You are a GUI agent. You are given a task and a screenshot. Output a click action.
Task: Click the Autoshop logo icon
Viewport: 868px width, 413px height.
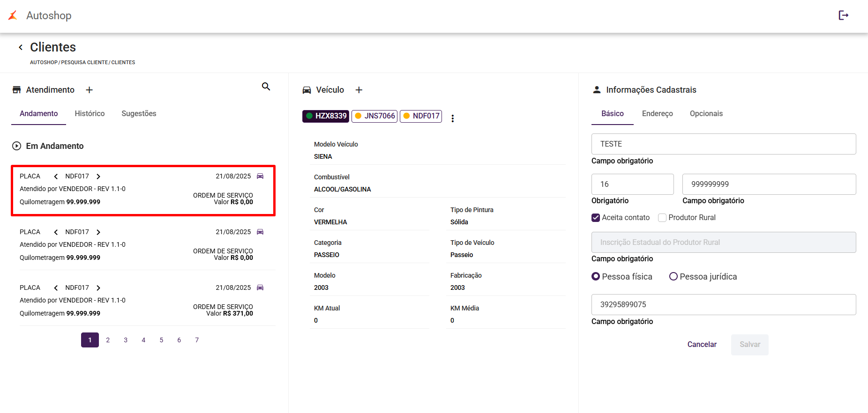pos(13,15)
